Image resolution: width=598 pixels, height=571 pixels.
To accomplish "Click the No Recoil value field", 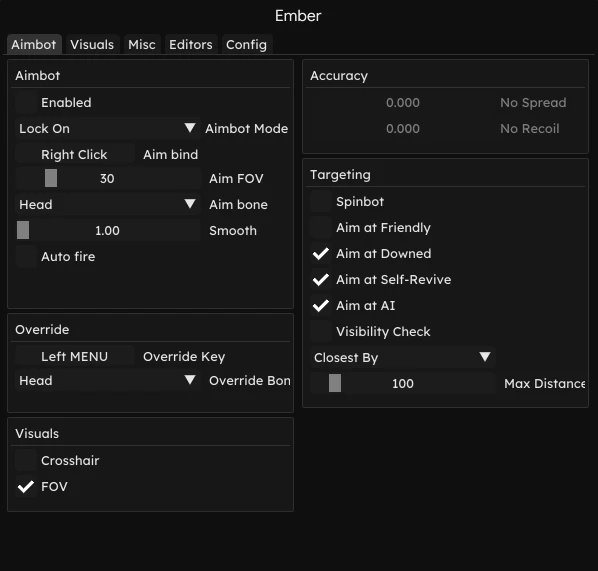I will pyautogui.click(x=403, y=129).
